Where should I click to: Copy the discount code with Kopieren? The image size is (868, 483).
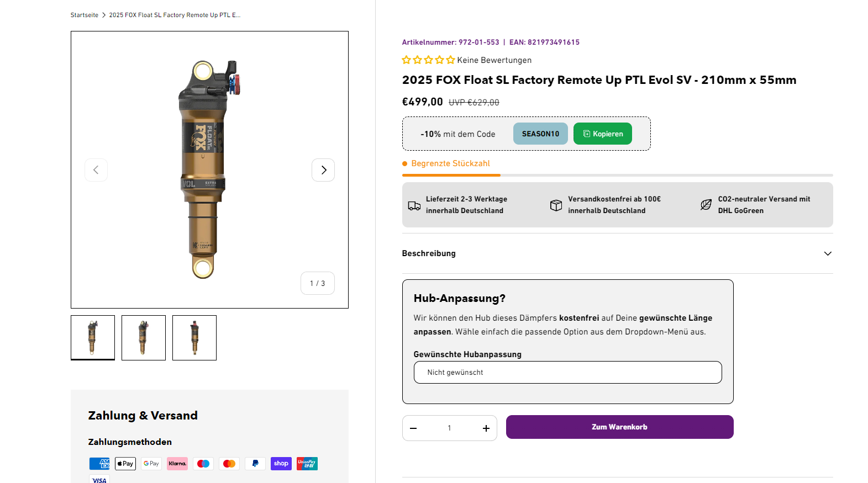(x=602, y=134)
